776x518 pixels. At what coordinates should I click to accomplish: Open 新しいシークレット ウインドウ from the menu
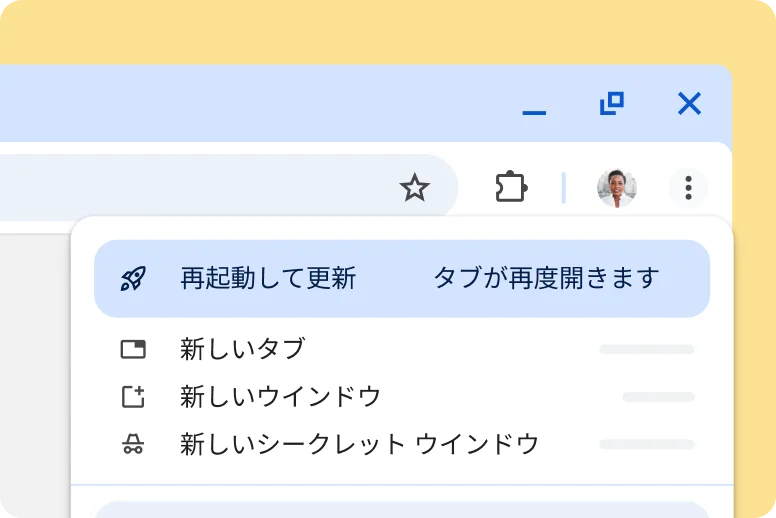359,444
